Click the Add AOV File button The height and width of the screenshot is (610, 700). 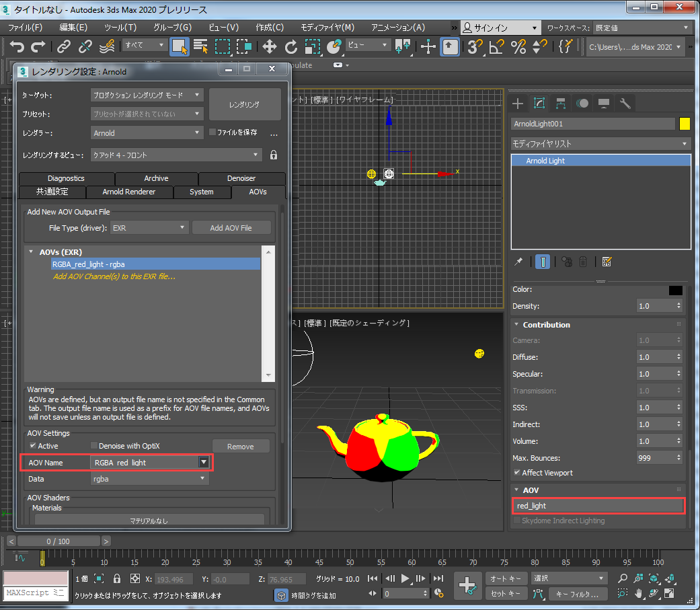tap(231, 228)
